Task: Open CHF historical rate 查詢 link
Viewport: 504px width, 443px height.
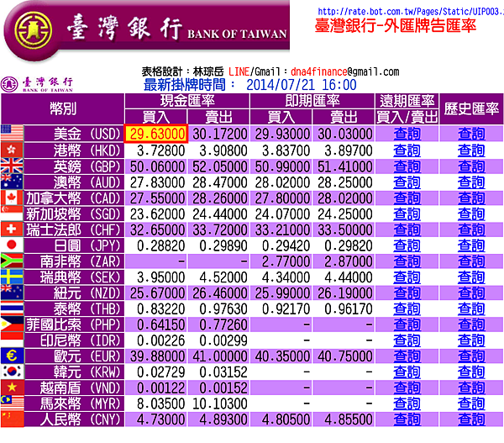Action: (471, 229)
